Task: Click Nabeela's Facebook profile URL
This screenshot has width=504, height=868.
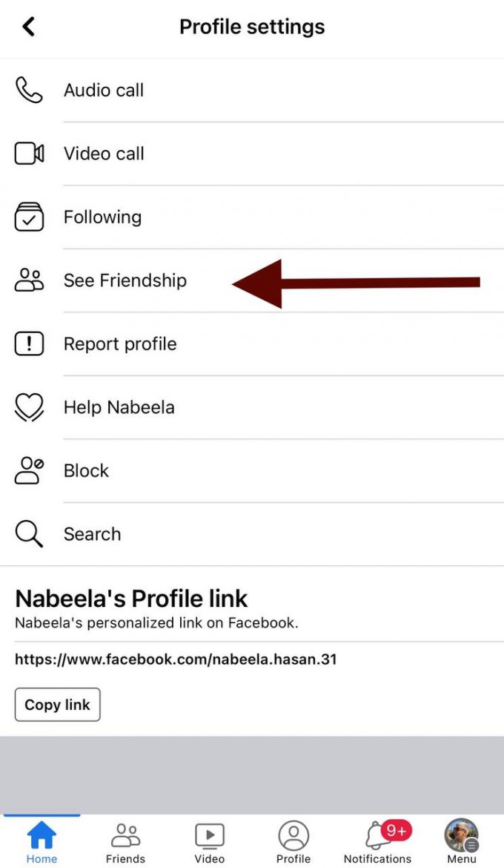Action: [x=176, y=659]
